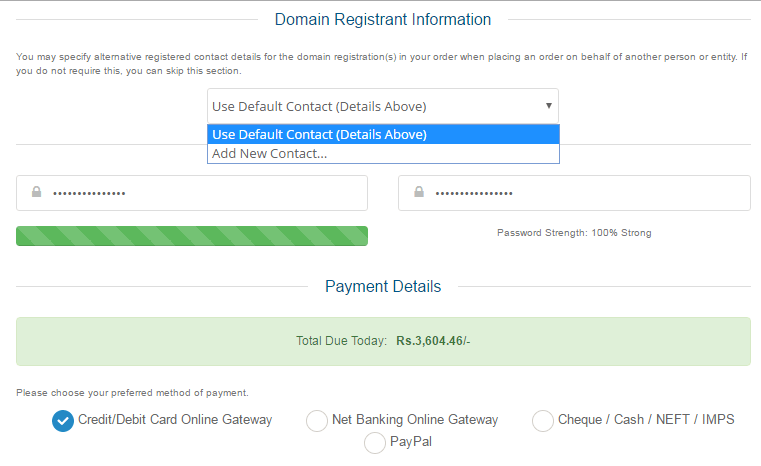This screenshot has height=466, width=761.
Task: Choose Net Banking Online Gateway option
Action: 317,421
